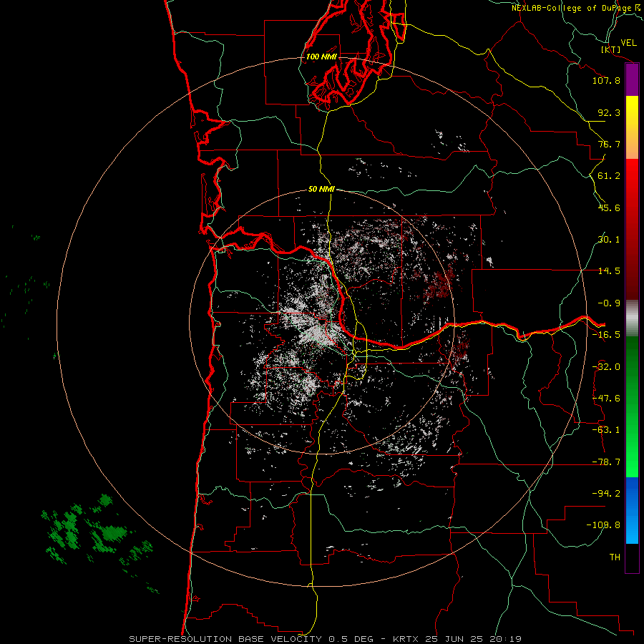Click the 76.7 scale value
644x644 pixels.
[x=609, y=144]
